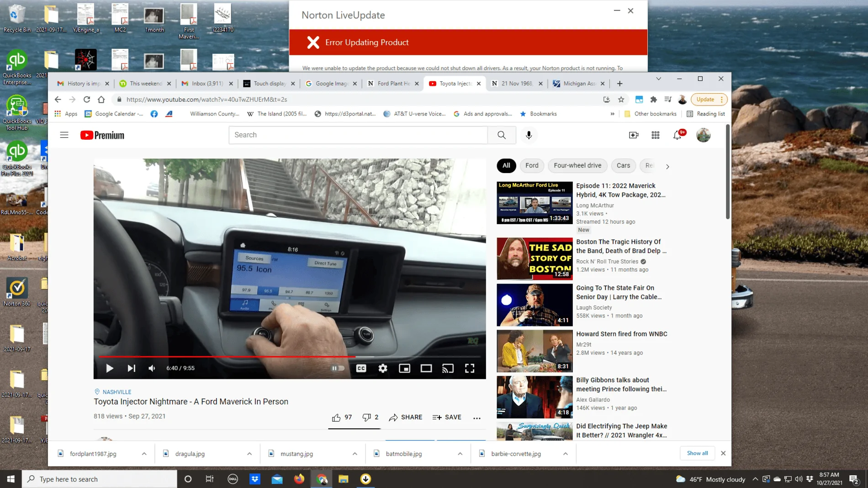Open Task View on taskbar
This screenshot has width=868, height=488.
click(x=210, y=479)
